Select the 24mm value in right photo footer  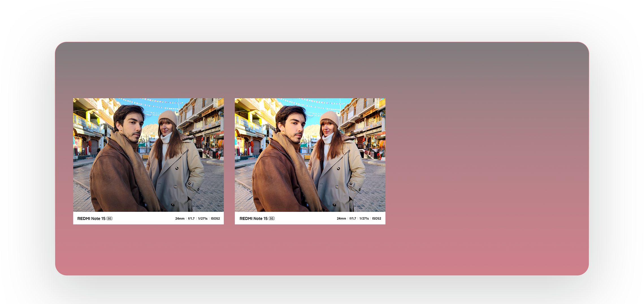pyautogui.click(x=341, y=218)
